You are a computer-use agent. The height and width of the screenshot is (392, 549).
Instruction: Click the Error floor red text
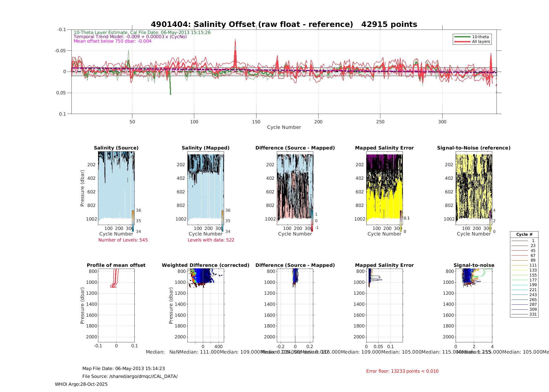click(402, 371)
